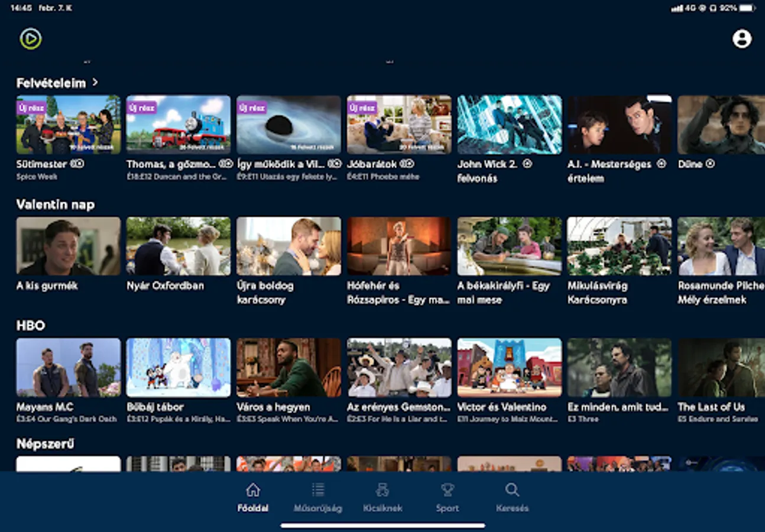This screenshot has width=765, height=532.
Task: Open the Város a hegyen thumbnail
Action: click(289, 367)
